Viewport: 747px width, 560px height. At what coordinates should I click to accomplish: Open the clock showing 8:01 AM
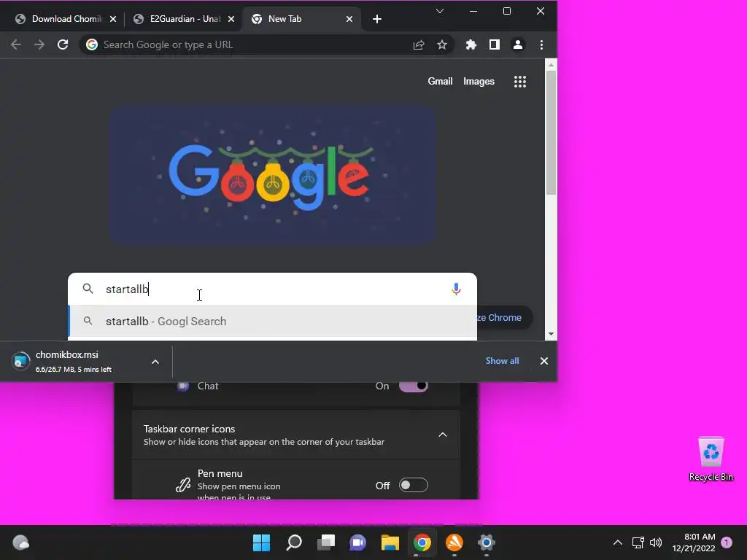[694, 542]
